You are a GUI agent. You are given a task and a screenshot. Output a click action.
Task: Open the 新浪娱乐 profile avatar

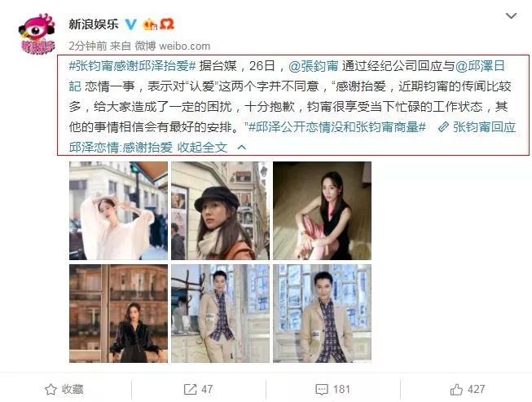[x=37, y=34]
